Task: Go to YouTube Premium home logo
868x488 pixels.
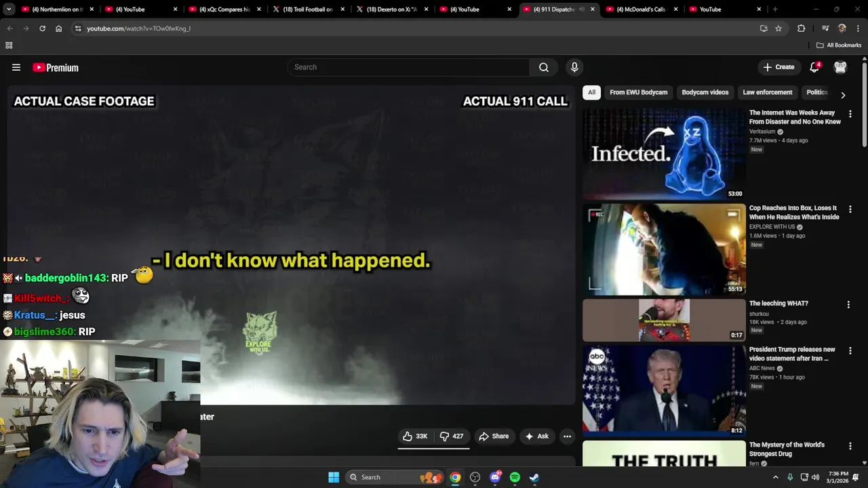Action: (x=56, y=67)
